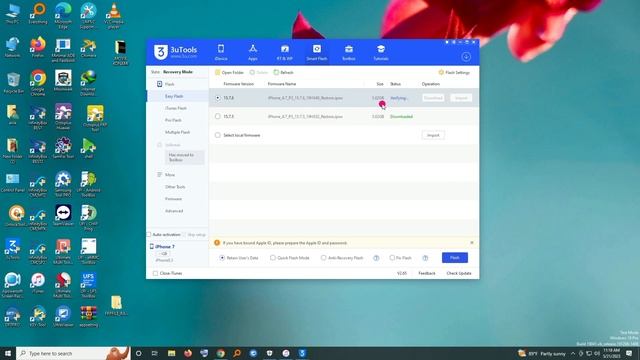640x360 pixels.
Task: Open Samsung Tool PRO desktop shortcut
Action: (x=63, y=184)
